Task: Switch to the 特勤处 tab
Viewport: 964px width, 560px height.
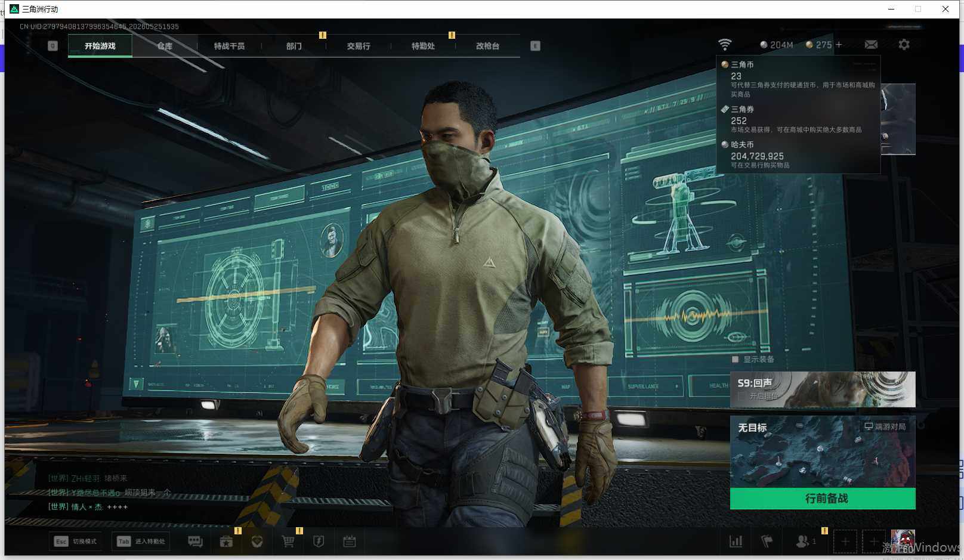Action: (423, 46)
